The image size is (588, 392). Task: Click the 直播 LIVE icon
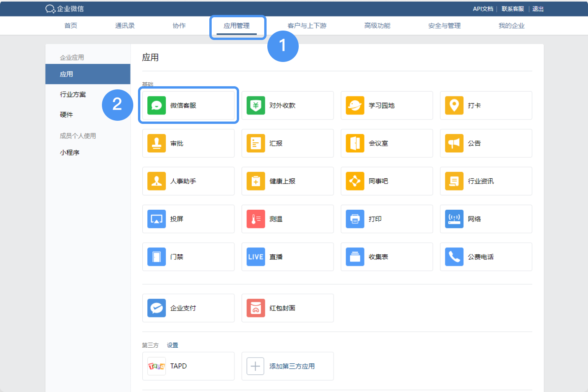pyautogui.click(x=256, y=257)
